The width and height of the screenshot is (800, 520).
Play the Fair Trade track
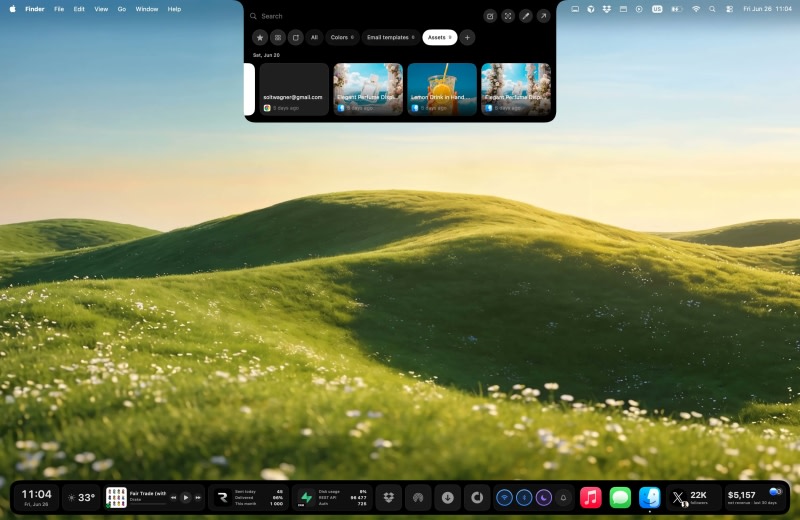tap(186, 498)
